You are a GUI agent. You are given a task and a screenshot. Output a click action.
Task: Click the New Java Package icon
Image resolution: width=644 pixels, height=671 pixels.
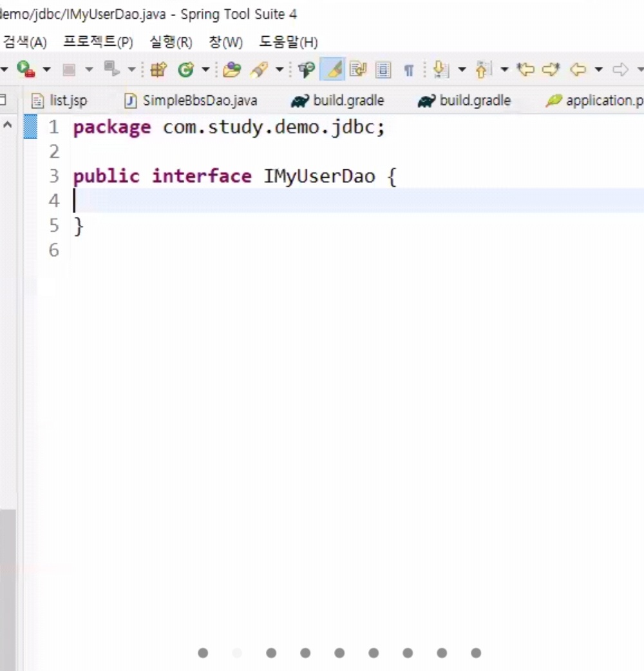pyautogui.click(x=158, y=70)
